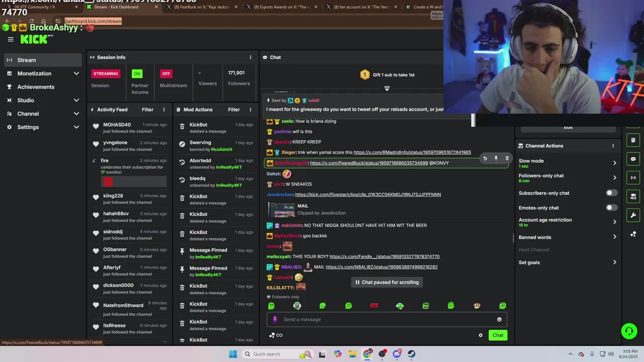Viewport: 644px width, 362px height.
Task: Open RMadridInfo status link in chat
Action: (412, 152)
